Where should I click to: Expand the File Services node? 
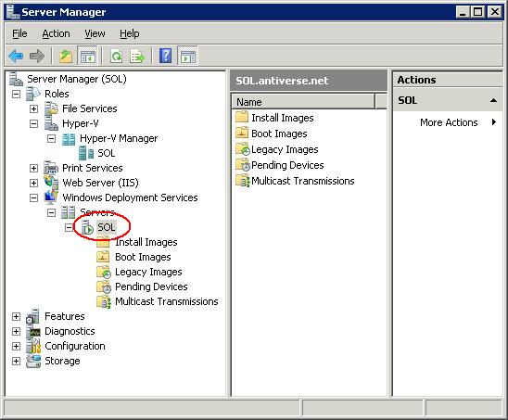point(33,108)
